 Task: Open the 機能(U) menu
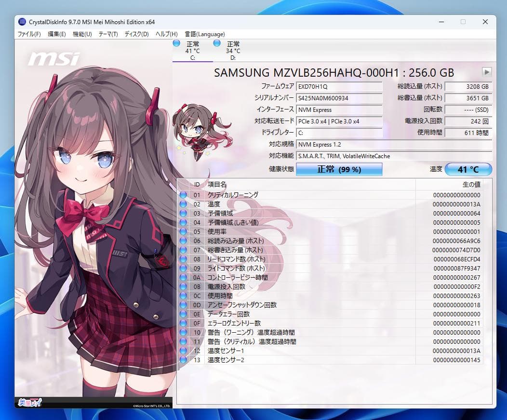tap(81, 34)
